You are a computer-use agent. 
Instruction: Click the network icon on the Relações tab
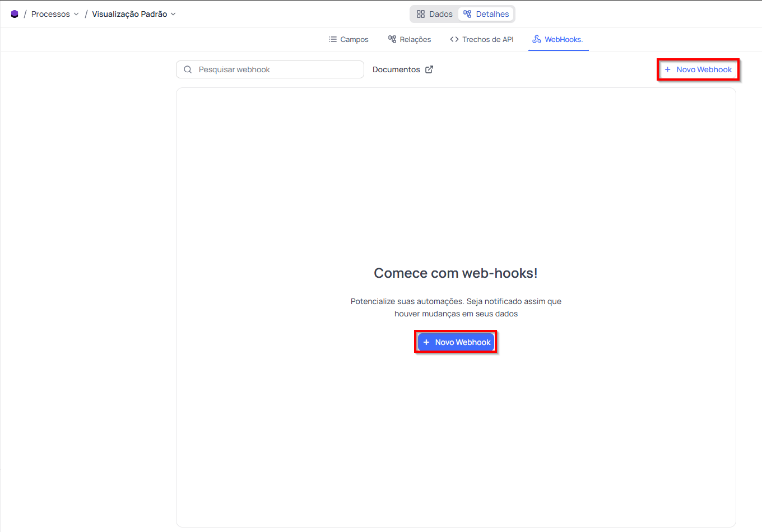click(x=393, y=39)
